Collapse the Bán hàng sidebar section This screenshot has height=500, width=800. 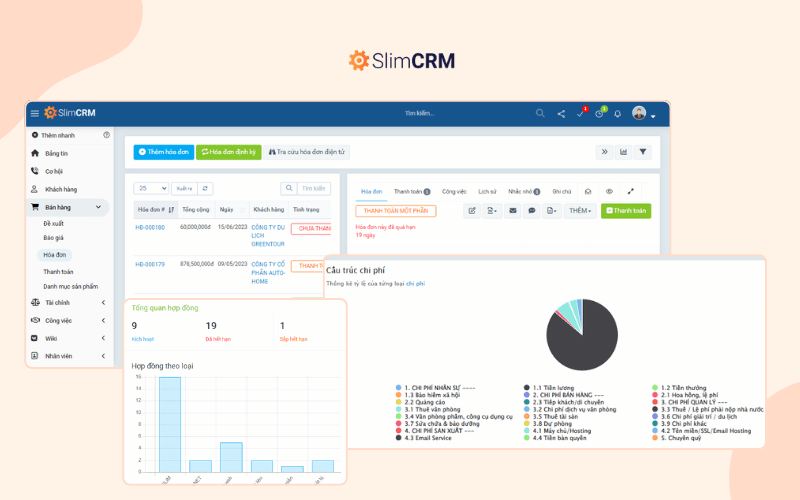pos(68,207)
